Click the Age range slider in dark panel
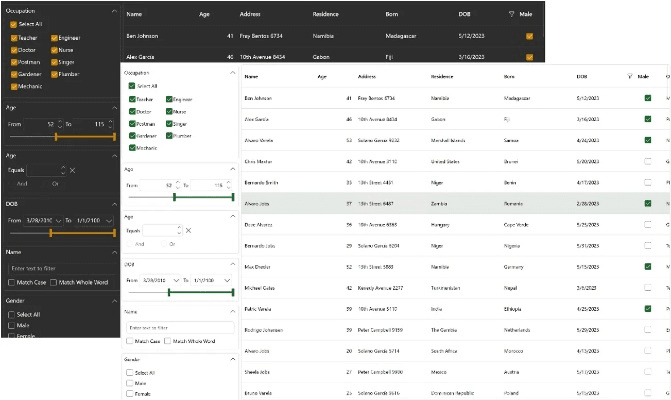 coord(60,136)
